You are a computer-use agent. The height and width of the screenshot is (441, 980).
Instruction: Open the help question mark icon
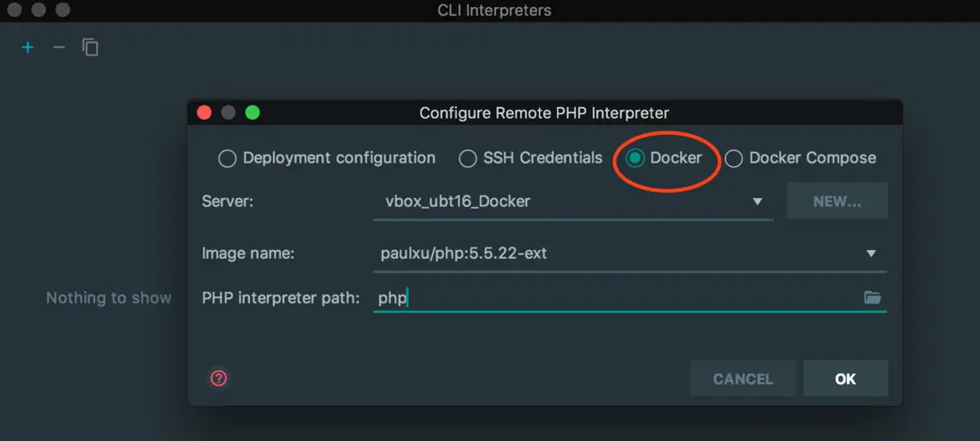[219, 379]
